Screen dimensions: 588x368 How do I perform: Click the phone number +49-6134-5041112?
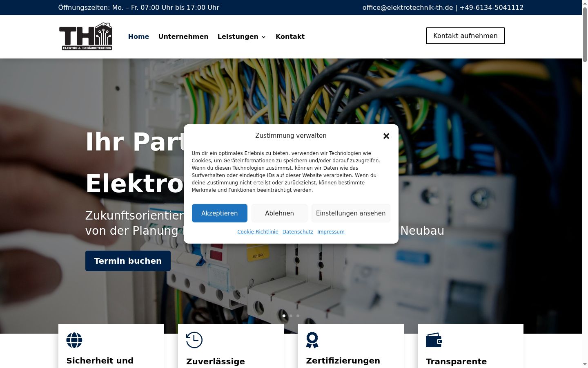pos(492,7)
